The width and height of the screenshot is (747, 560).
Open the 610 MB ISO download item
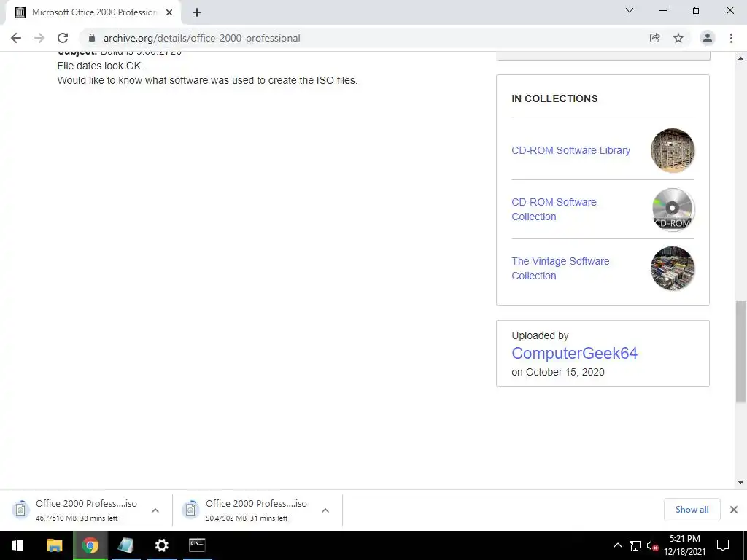[76, 510]
